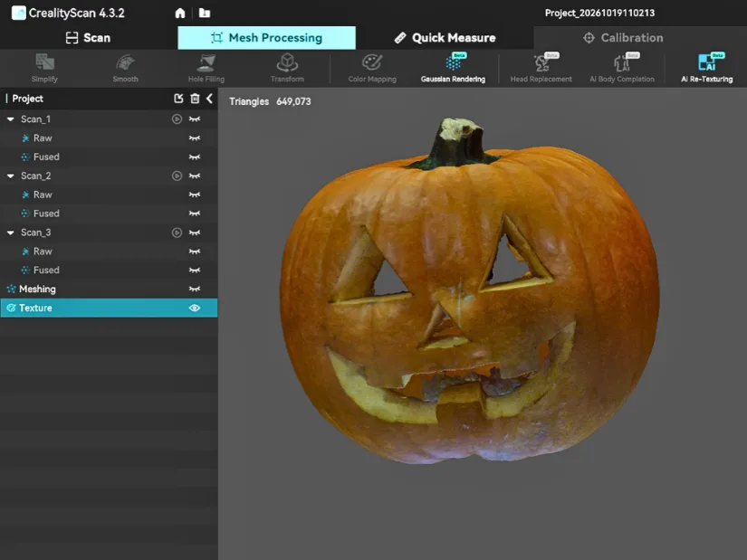Select the Hole Filling tool

(206, 68)
